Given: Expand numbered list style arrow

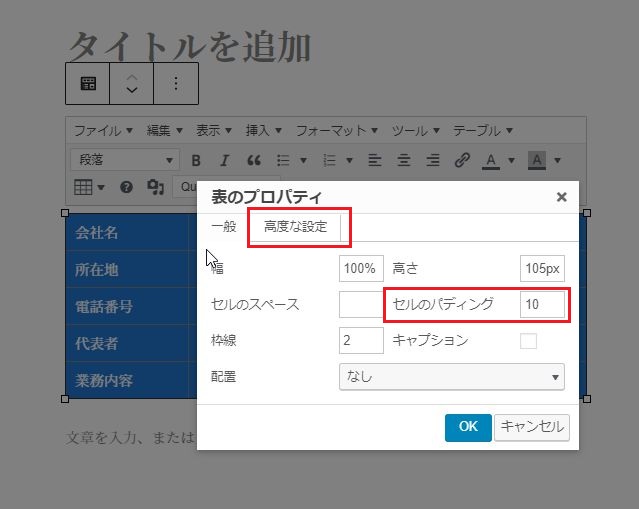Looking at the screenshot, I should coord(349,161).
